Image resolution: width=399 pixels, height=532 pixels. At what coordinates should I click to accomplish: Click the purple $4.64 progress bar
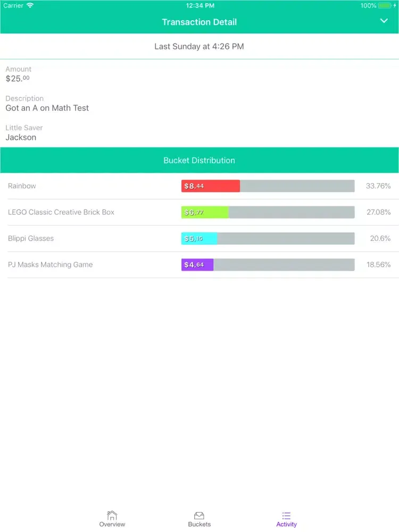click(197, 264)
